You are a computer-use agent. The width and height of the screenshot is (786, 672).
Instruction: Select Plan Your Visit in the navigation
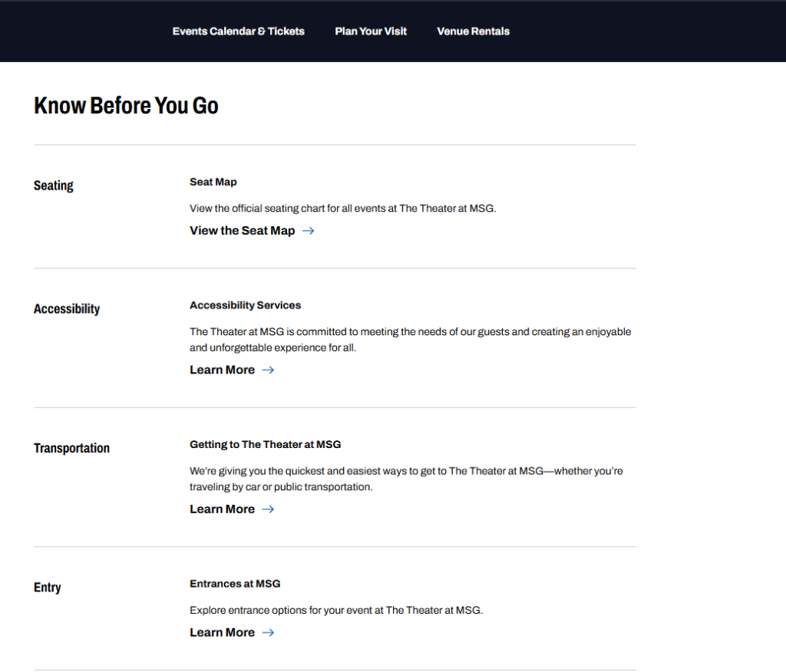pos(371,31)
